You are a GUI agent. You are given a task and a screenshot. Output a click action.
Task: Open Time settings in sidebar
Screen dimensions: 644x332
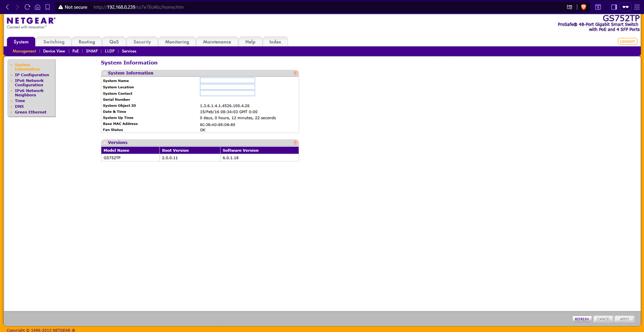pyautogui.click(x=20, y=101)
